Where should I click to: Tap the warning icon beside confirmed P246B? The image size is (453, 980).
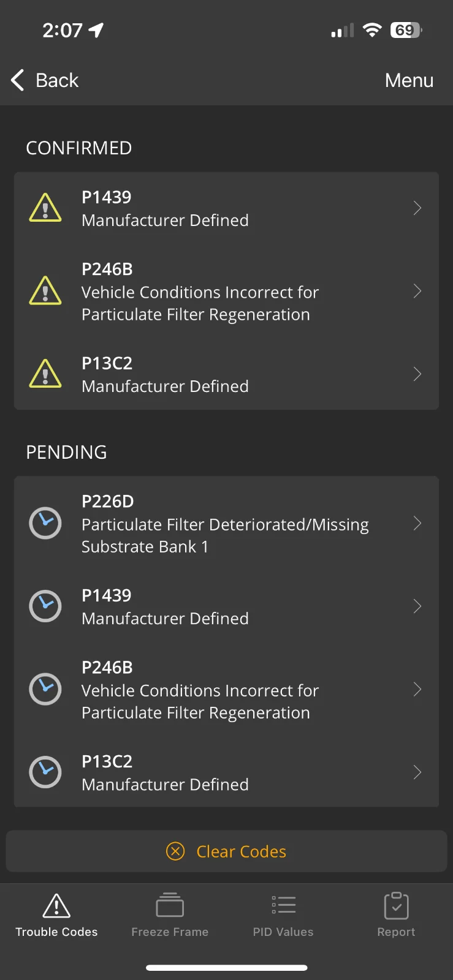pos(45,291)
